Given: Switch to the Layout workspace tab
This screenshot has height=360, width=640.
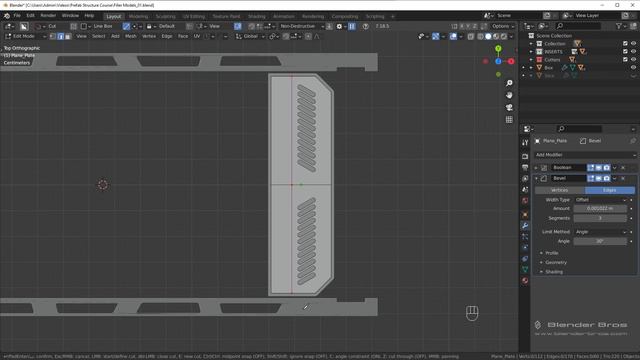Looking at the screenshot, I should point(113,16).
